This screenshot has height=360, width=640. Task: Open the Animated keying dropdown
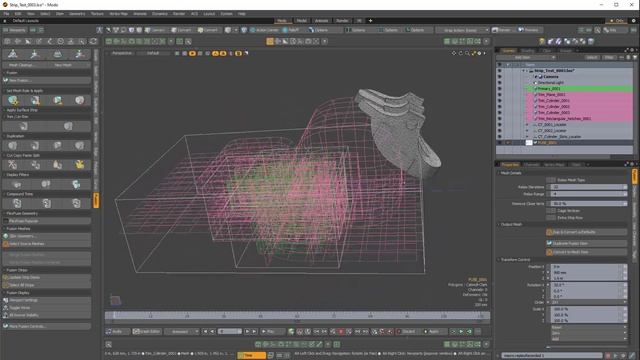click(x=182, y=332)
